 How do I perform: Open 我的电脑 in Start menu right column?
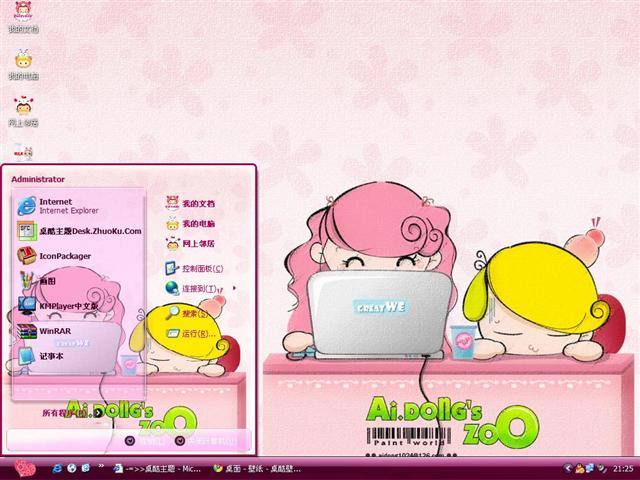[191, 224]
